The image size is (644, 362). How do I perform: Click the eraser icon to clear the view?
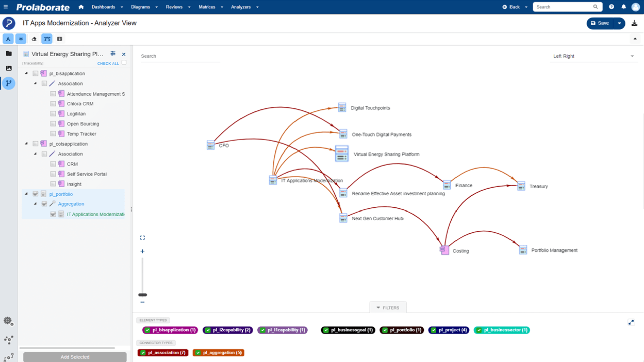[34, 39]
